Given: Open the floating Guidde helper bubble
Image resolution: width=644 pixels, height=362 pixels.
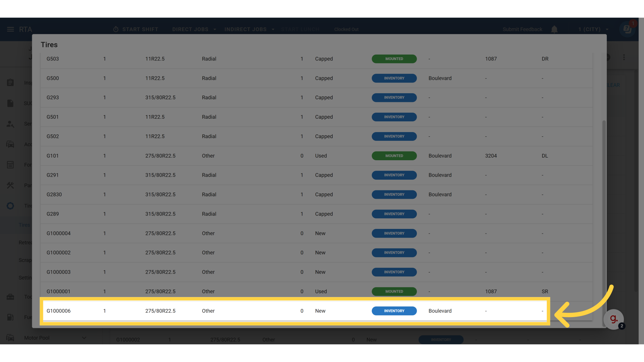Looking at the screenshot, I should (x=613, y=319).
